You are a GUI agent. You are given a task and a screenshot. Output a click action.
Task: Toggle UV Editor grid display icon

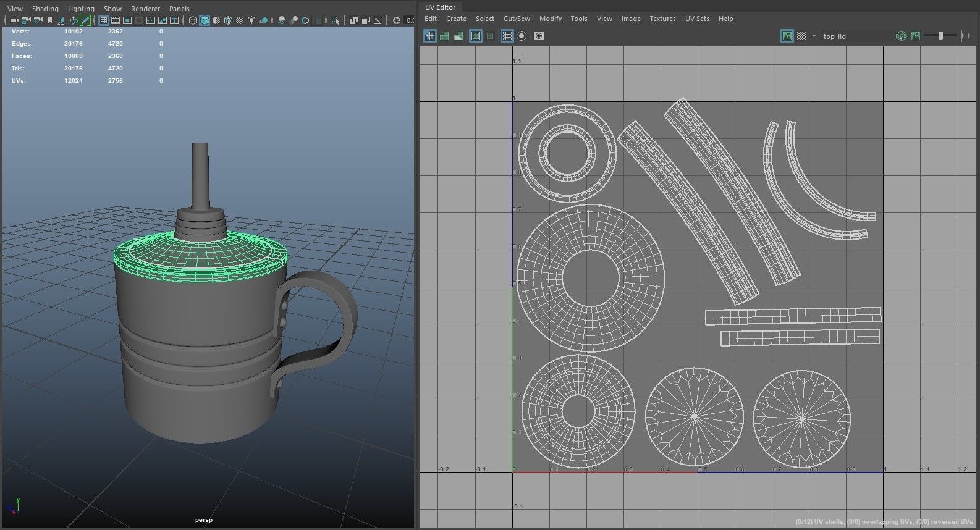tap(507, 36)
